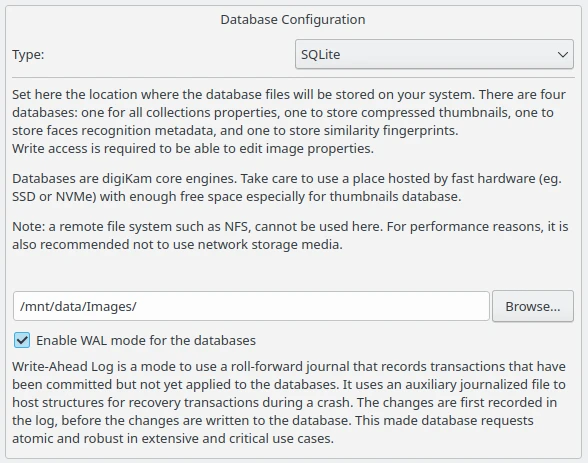Click the 'SSD or NVMe' hardware recommendation line
This screenshot has height=463, width=588.
[237, 196]
